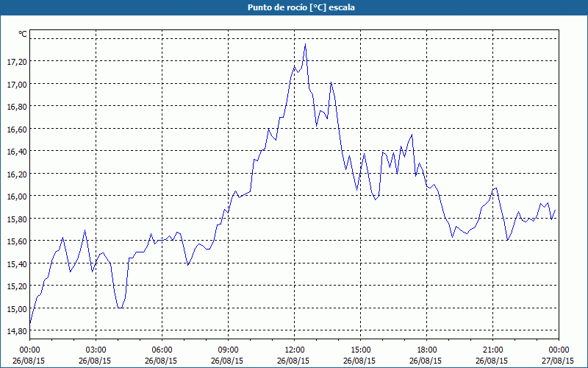Select the 16,00 axis value
588x368 pixels.
[17, 197]
